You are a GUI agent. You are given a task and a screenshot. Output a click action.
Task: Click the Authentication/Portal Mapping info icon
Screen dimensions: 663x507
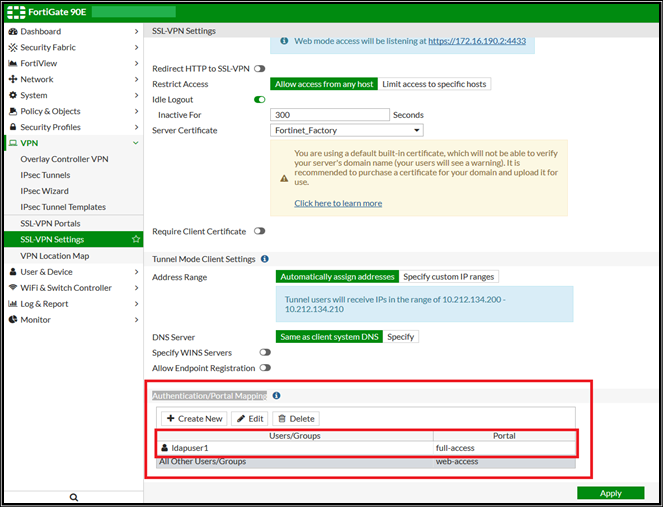click(x=276, y=396)
